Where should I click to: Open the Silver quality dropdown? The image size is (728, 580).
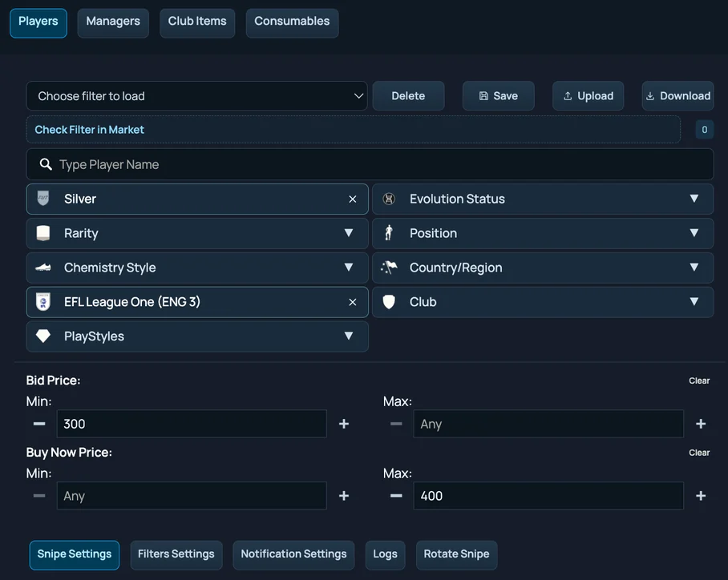tap(197, 199)
